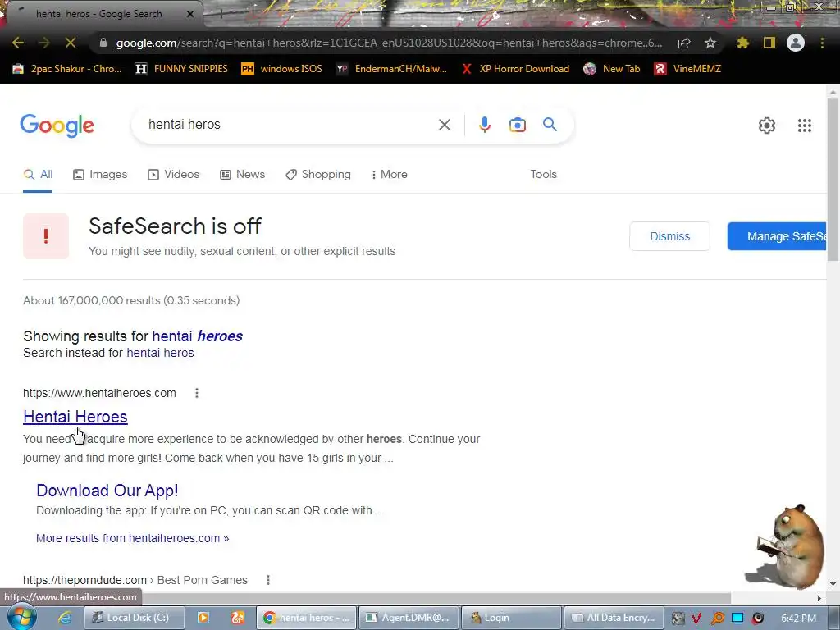The image size is (840, 630).
Task: Click the red V system tray icon
Action: (696, 619)
